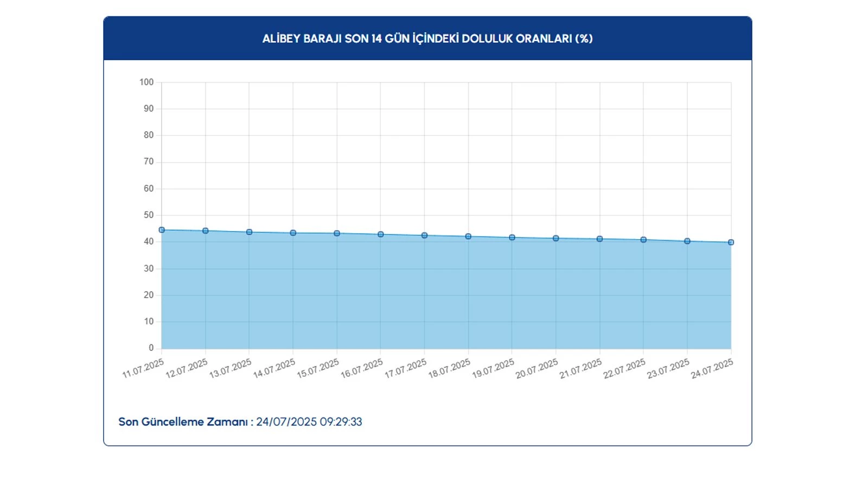Viewport: 868px width, 488px height.
Task: Click the y-axis value 20
Action: 149,295
